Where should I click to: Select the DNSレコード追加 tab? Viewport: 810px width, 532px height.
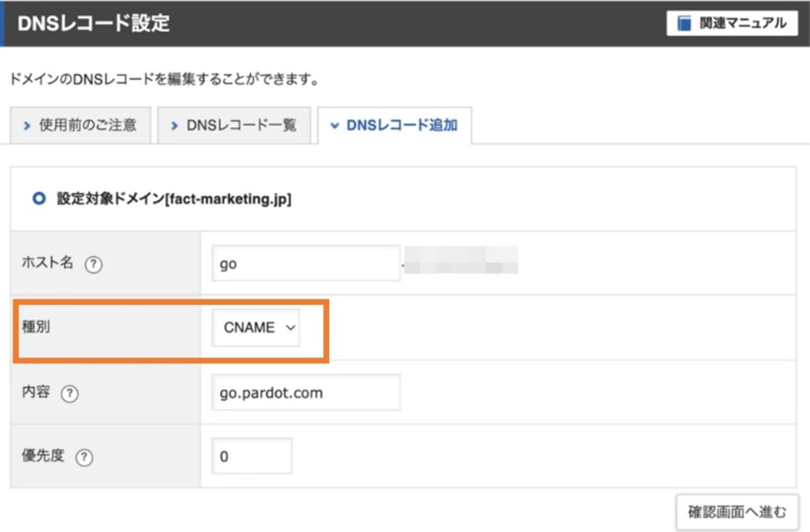395,125
